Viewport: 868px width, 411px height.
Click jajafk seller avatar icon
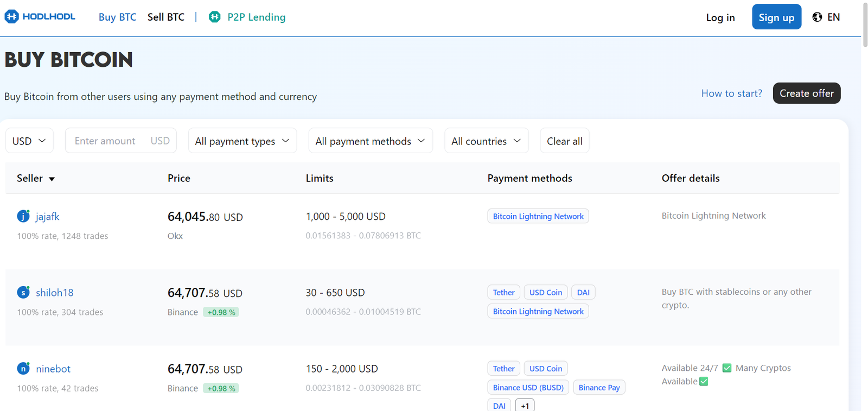(x=23, y=216)
